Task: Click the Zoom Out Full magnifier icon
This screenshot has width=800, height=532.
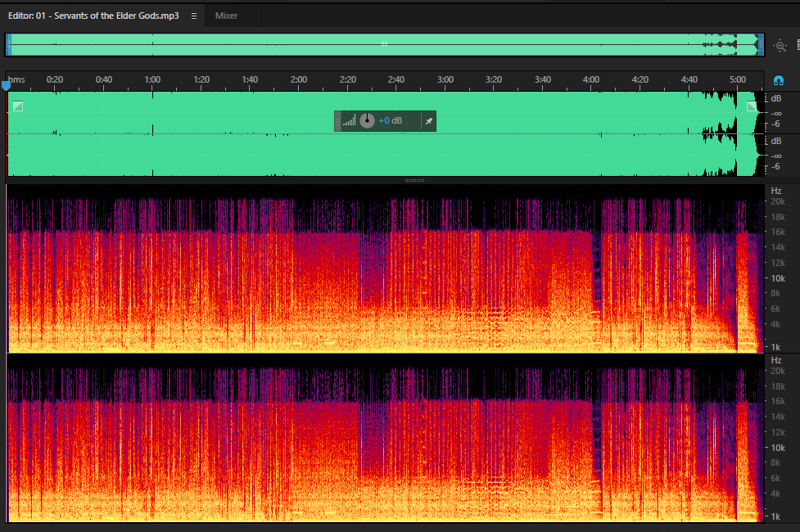Action: click(x=780, y=45)
